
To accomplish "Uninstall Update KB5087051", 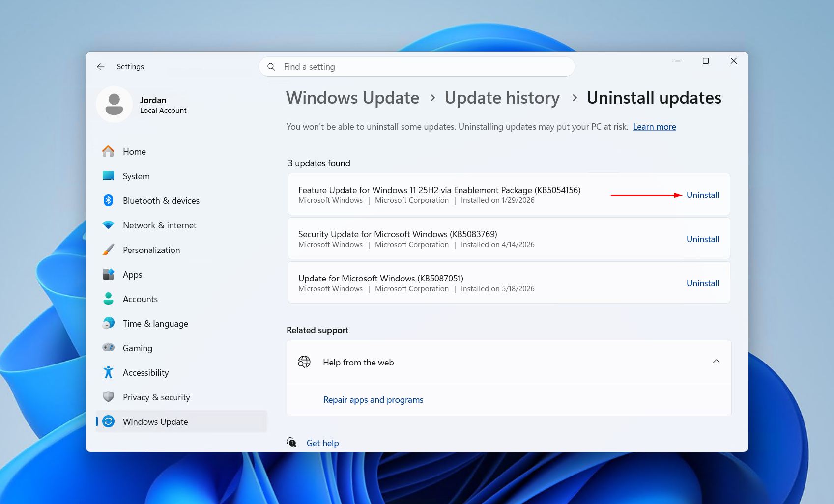I will (x=703, y=283).
